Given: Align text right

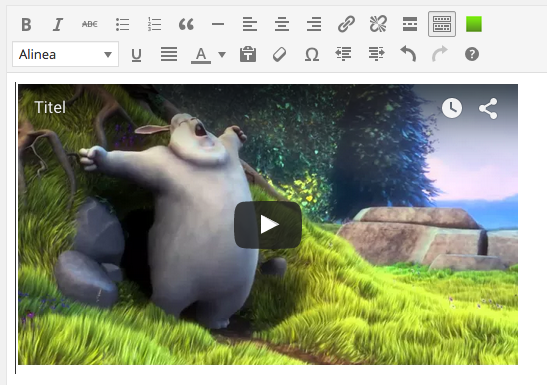Looking at the screenshot, I should pos(314,24).
